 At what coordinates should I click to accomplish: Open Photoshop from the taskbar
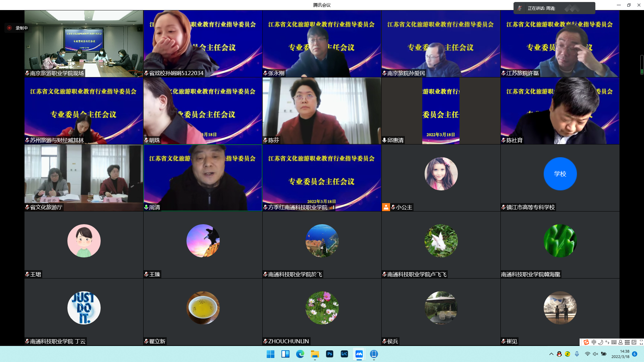329,354
